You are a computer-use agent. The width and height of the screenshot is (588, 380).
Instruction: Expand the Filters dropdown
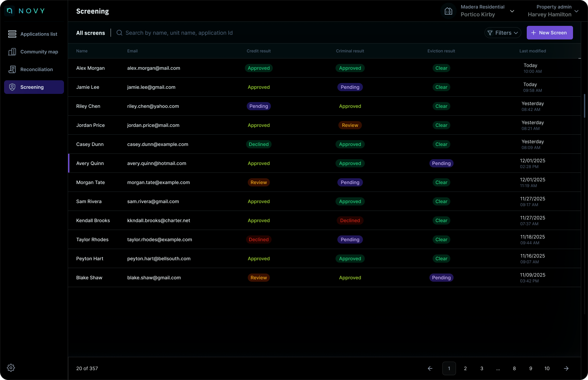503,33
